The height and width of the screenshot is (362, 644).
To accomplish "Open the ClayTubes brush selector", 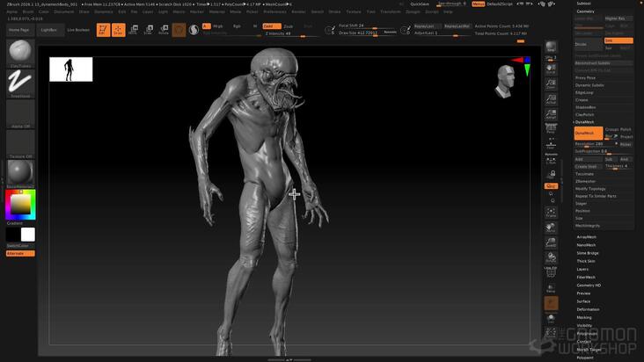I will tap(20, 54).
